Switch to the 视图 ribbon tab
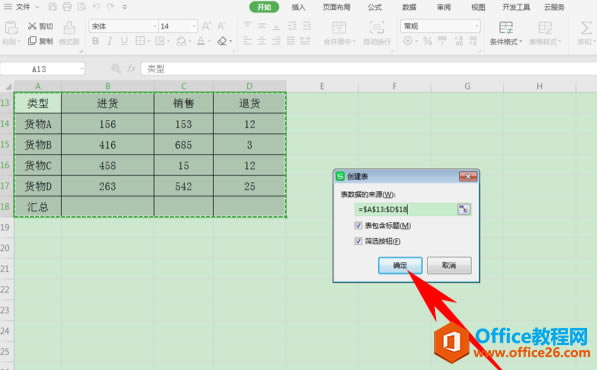The image size is (597, 370). [479, 7]
